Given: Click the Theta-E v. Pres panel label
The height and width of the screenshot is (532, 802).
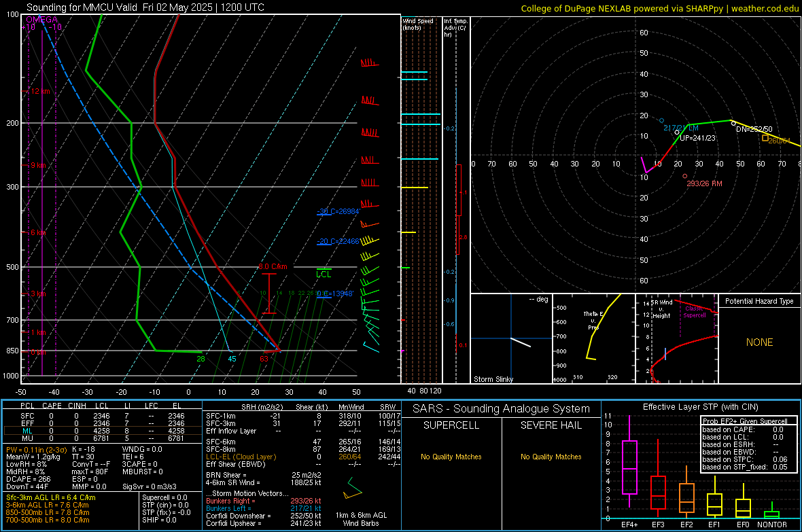Looking at the screenshot, I should click(x=593, y=320).
